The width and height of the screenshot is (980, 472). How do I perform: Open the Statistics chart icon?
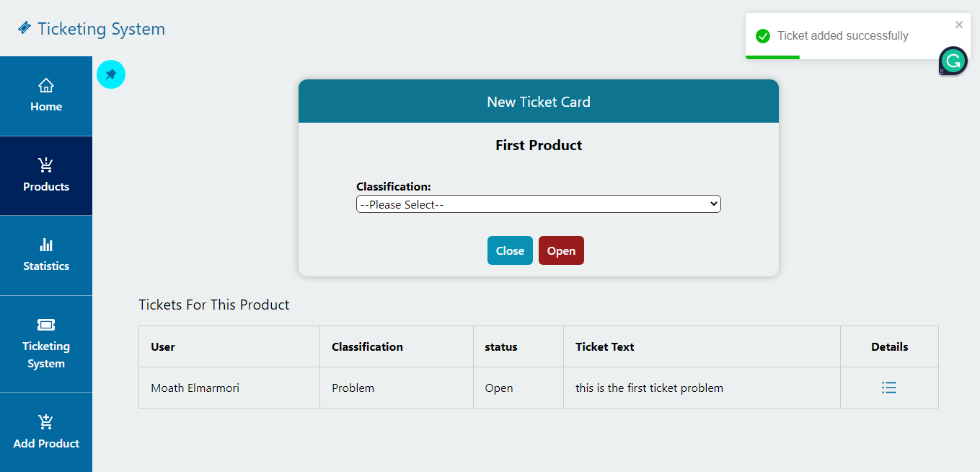pos(46,245)
